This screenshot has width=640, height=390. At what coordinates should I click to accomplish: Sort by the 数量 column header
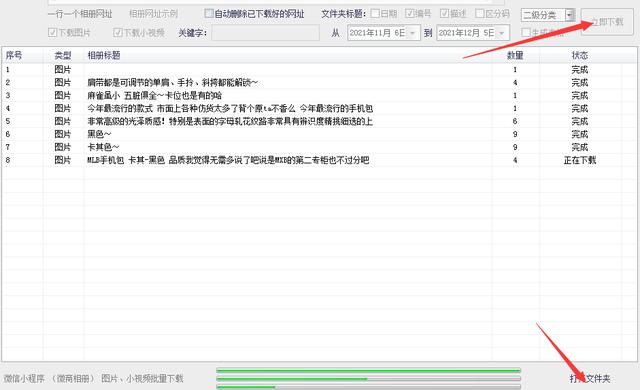click(x=515, y=55)
